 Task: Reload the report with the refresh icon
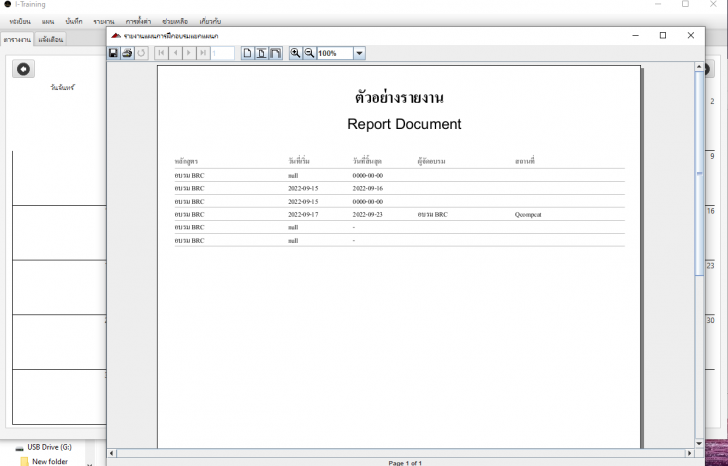[x=142, y=53]
